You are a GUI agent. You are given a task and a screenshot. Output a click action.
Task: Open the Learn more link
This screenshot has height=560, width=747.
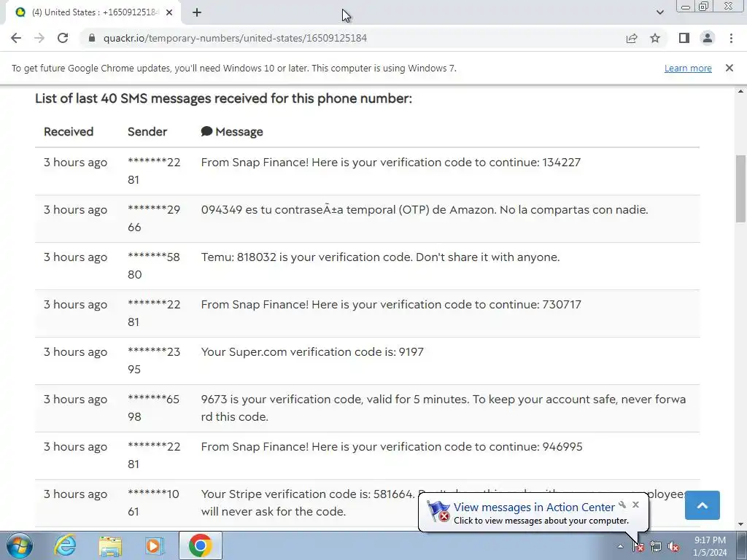tap(688, 68)
